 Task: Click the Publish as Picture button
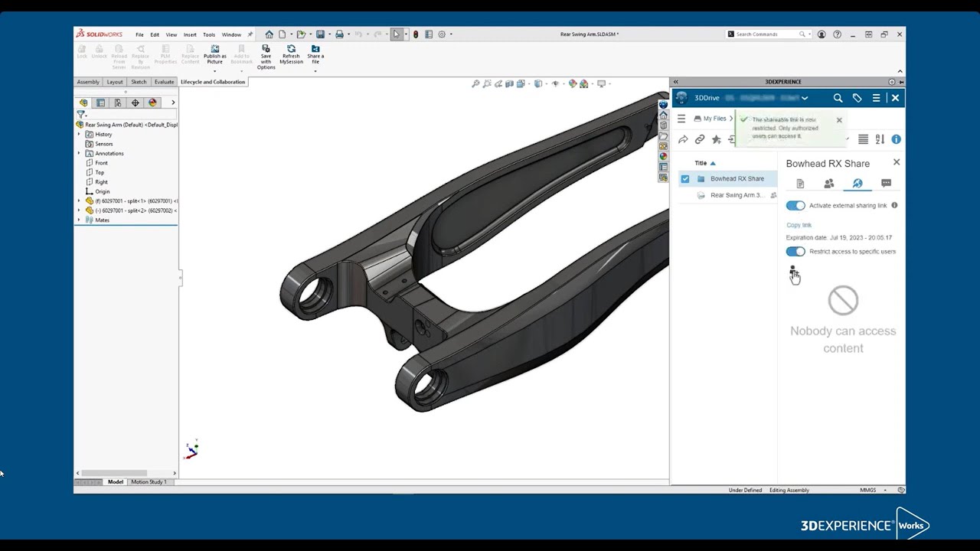pyautogui.click(x=214, y=55)
